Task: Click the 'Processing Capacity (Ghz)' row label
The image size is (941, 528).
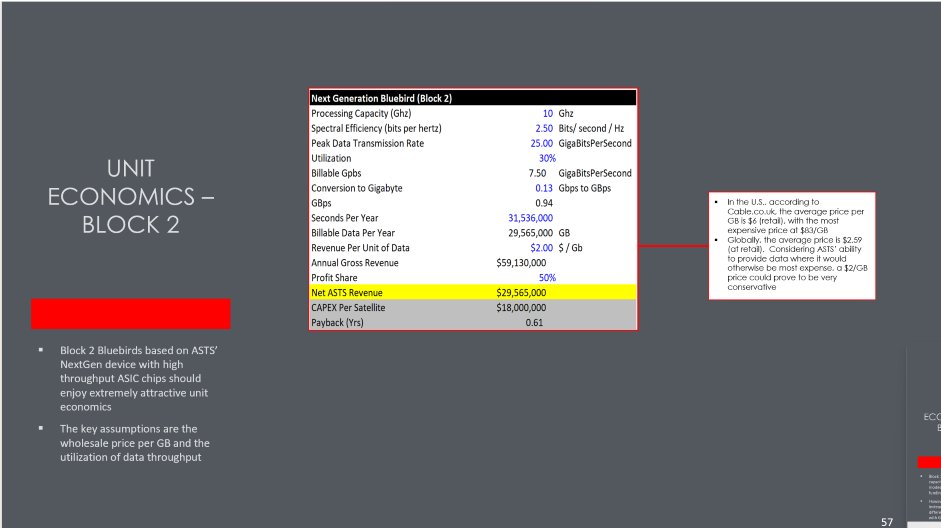Action: 361,113
